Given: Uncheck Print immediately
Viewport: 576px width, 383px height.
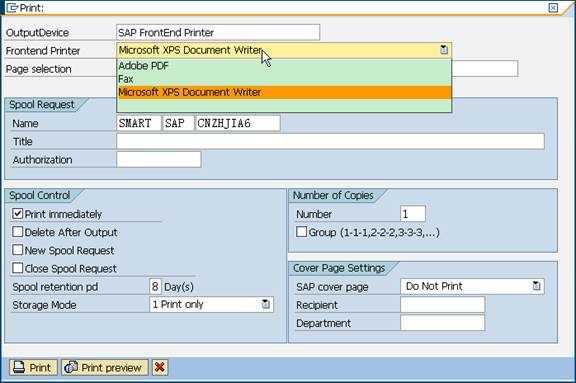Looking at the screenshot, I should pyautogui.click(x=17, y=214).
